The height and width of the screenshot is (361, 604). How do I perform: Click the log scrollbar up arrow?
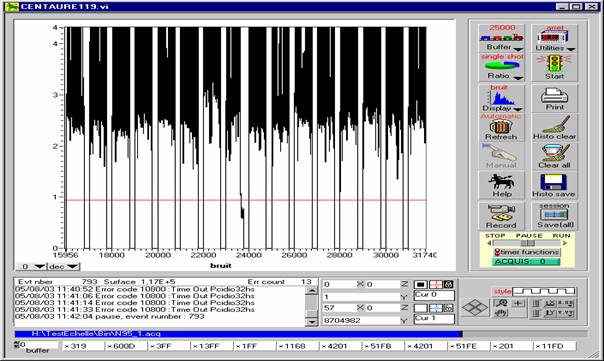pyautogui.click(x=311, y=290)
